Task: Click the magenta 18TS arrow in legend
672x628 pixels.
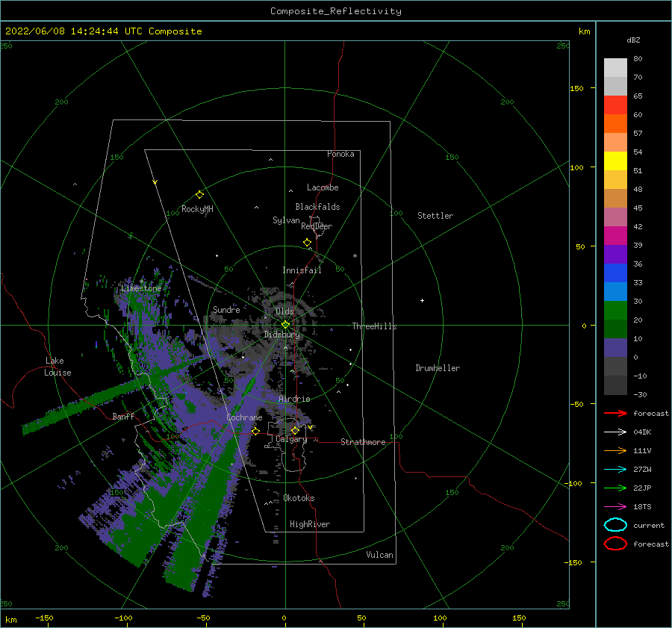Action: [x=615, y=507]
